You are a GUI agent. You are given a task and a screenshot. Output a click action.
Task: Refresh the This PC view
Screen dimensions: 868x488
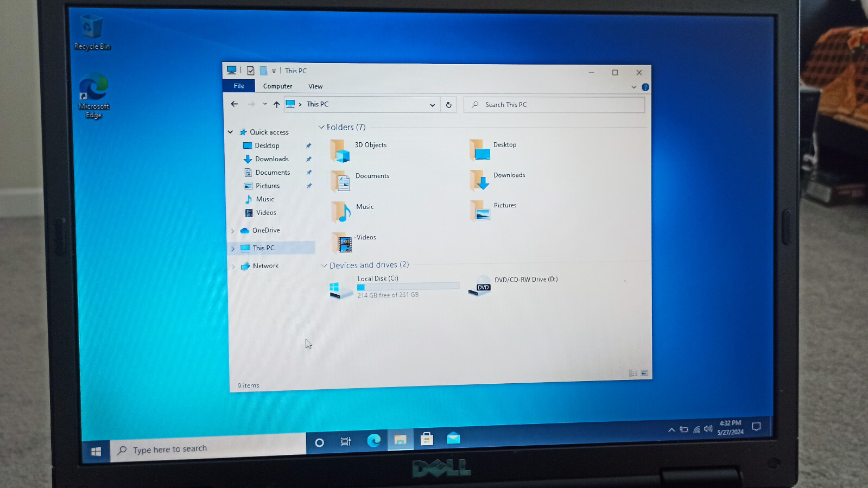(448, 105)
